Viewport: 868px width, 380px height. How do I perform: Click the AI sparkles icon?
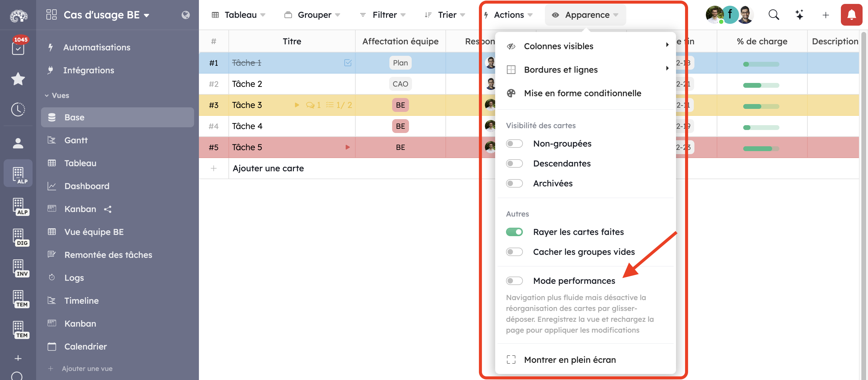point(799,15)
